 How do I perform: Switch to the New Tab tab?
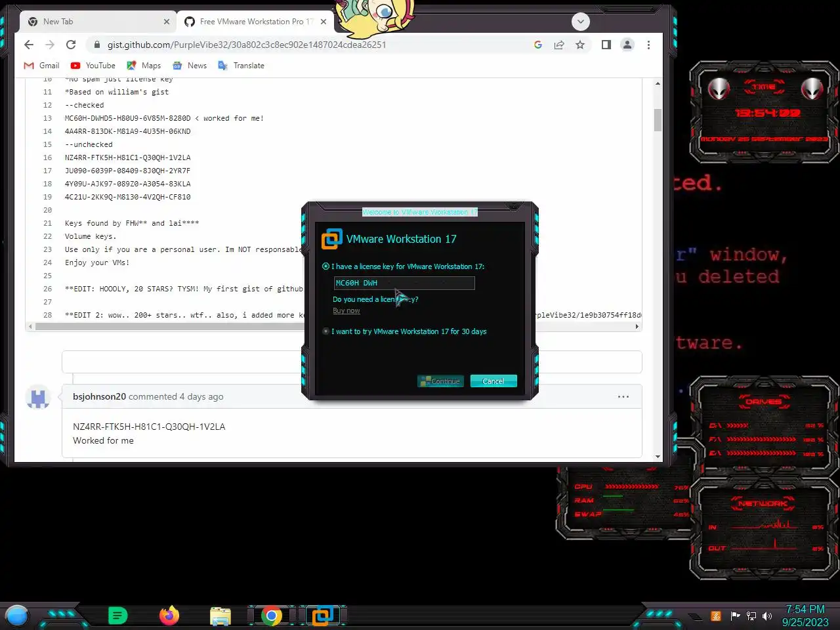(x=98, y=22)
